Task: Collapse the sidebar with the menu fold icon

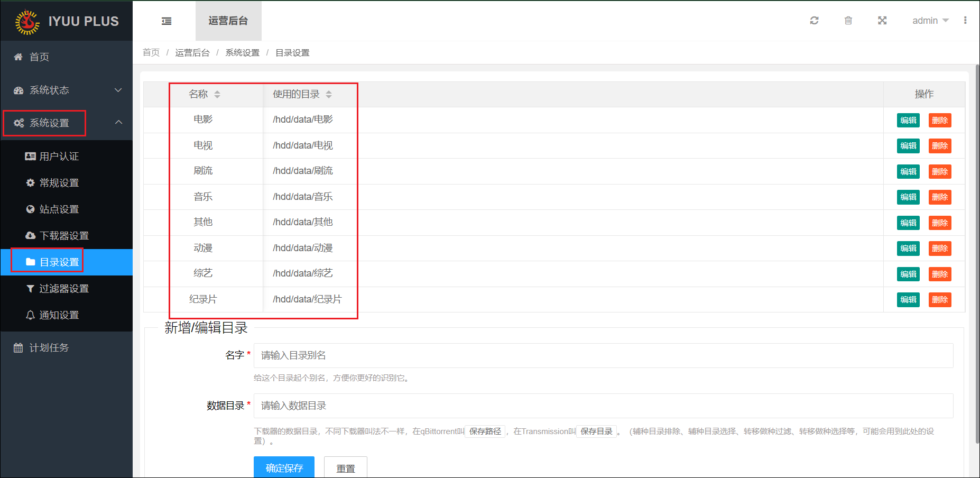Action: coord(167,21)
